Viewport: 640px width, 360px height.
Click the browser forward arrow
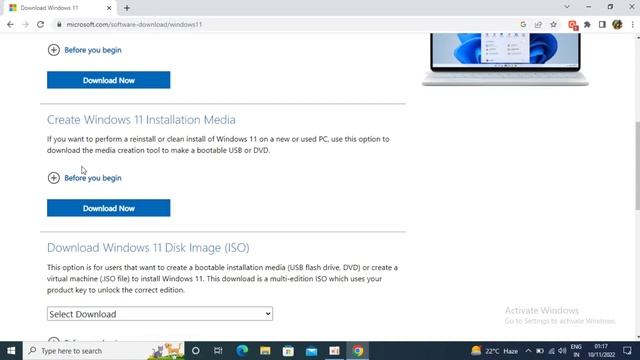click(25, 24)
